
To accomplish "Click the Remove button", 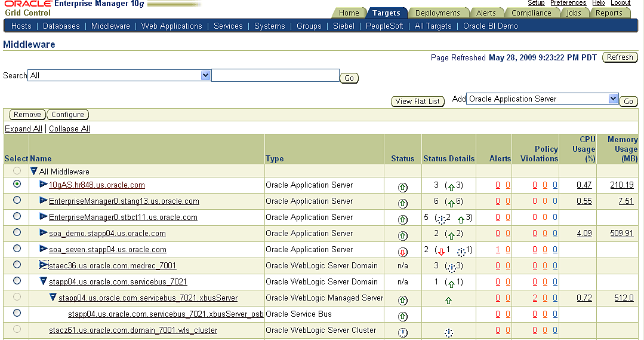I will 27,114.
